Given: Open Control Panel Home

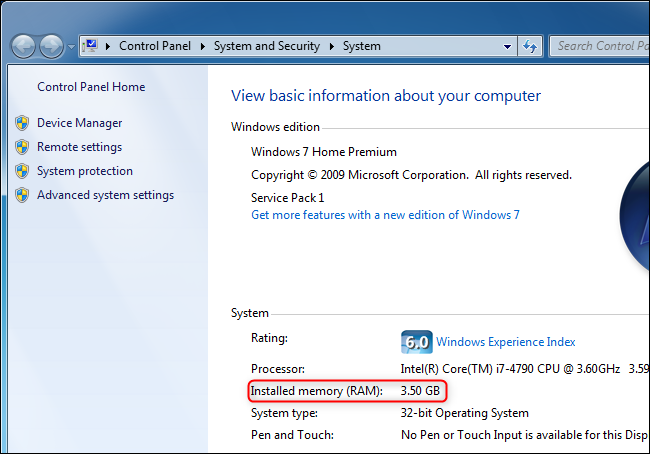Looking at the screenshot, I should pyautogui.click(x=91, y=87).
